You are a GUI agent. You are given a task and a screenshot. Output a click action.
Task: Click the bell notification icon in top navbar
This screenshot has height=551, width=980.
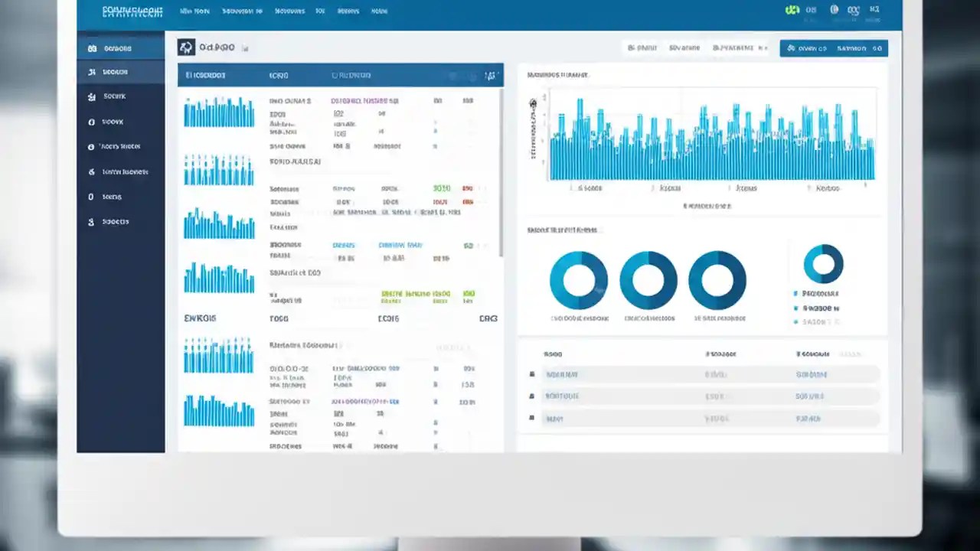(x=834, y=10)
